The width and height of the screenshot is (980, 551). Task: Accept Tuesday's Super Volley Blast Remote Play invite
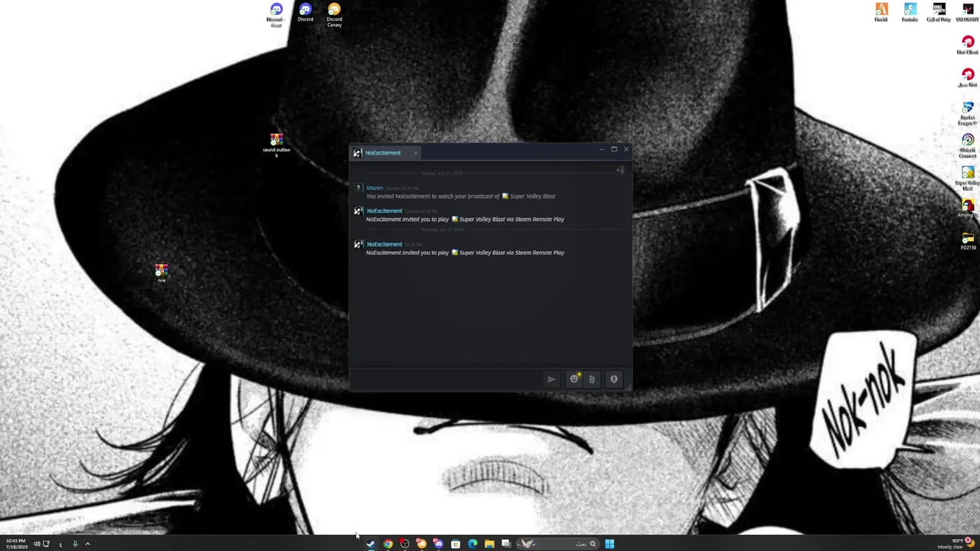pyautogui.click(x=465, y=220)
